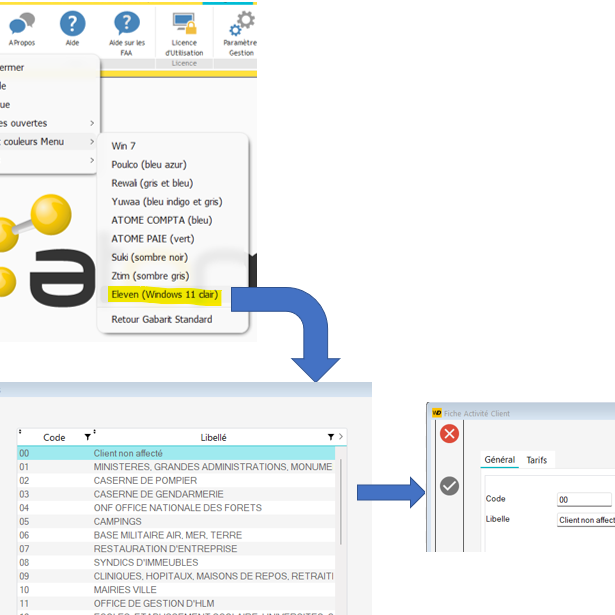Click the Libellé column filter icon
The height and width of the screenshot is (615, 615).
point(331,437)
